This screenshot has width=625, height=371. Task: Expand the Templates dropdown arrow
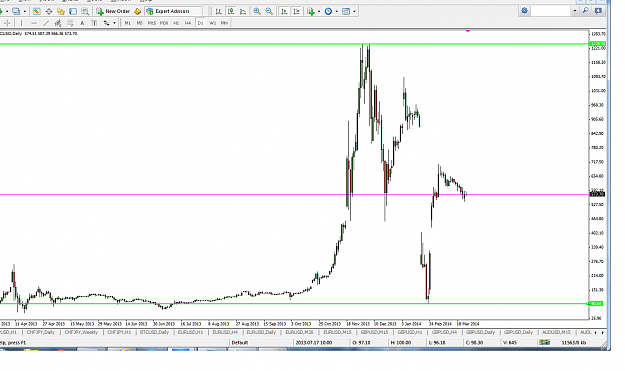point(354,11)
